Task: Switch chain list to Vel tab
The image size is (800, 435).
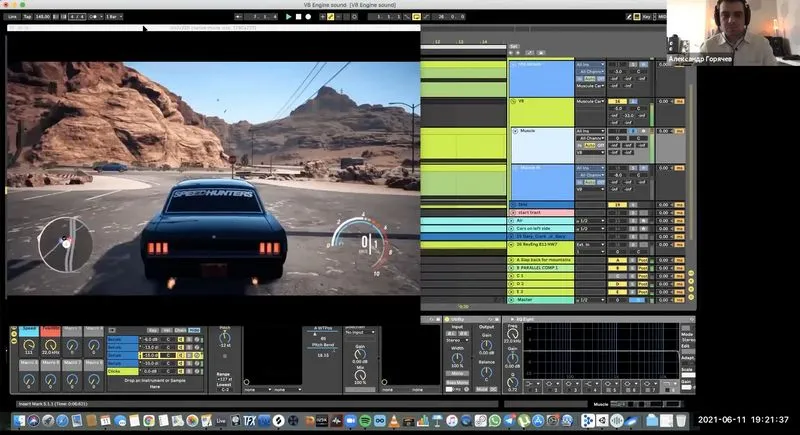Action: (x=167, y=330)
